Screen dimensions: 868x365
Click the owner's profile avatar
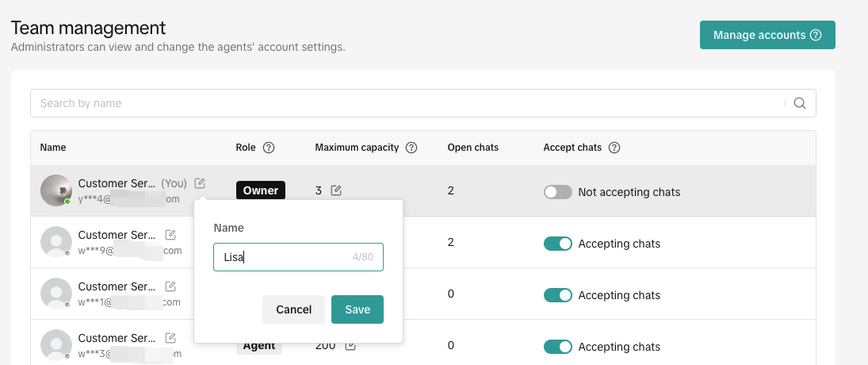(56, 190)
